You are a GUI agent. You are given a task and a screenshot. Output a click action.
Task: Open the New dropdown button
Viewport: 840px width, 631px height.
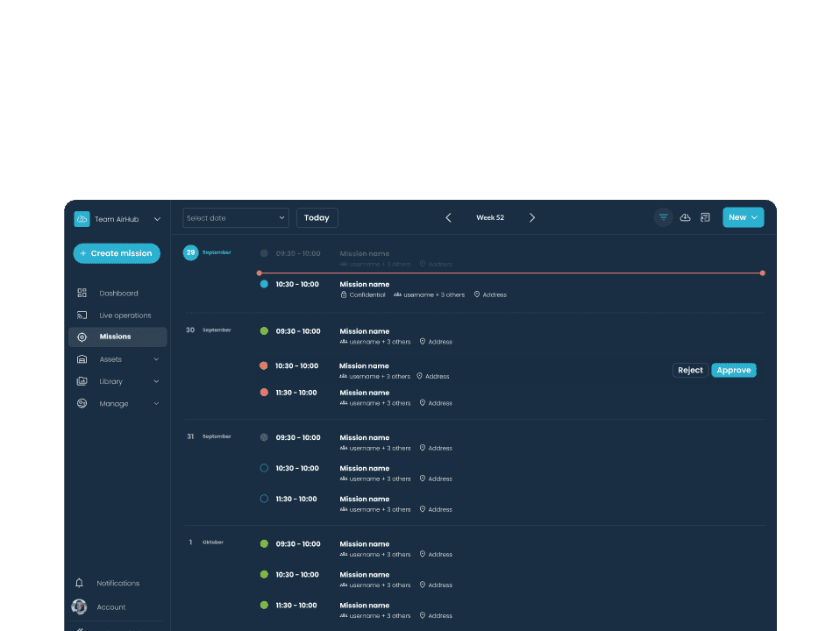pyautogui.click(x=743, y=217)
